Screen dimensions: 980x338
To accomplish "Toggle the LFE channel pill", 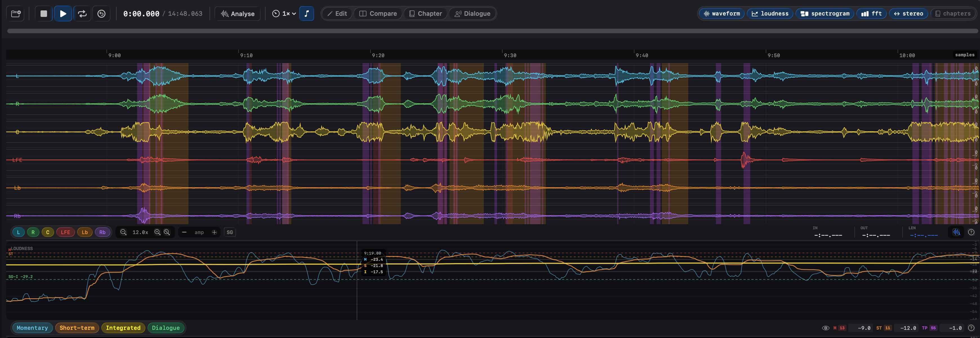I will point(65,232).
